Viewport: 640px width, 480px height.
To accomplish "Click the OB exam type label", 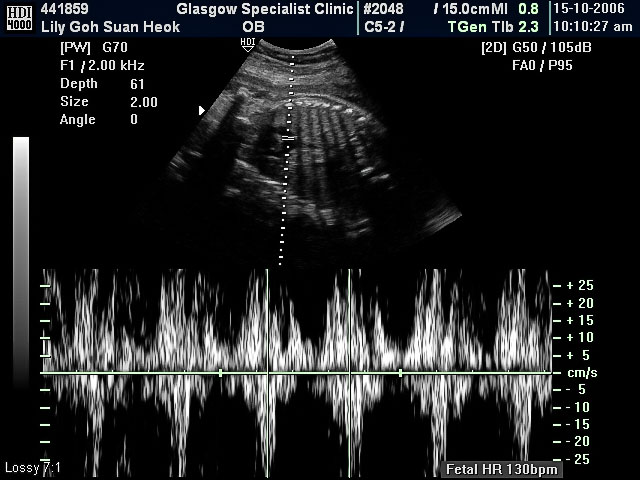I will 253,27.
